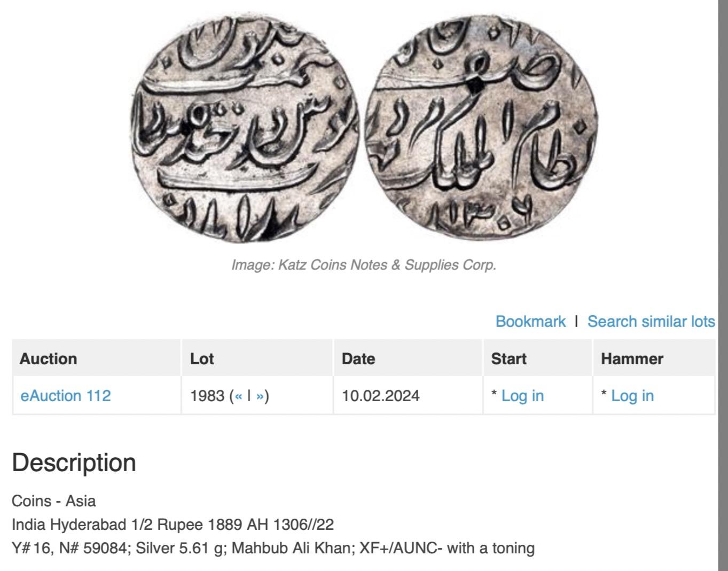Bookmark this auction lot
This screenshot has width=728, height=571.
[x=530, y=322]
